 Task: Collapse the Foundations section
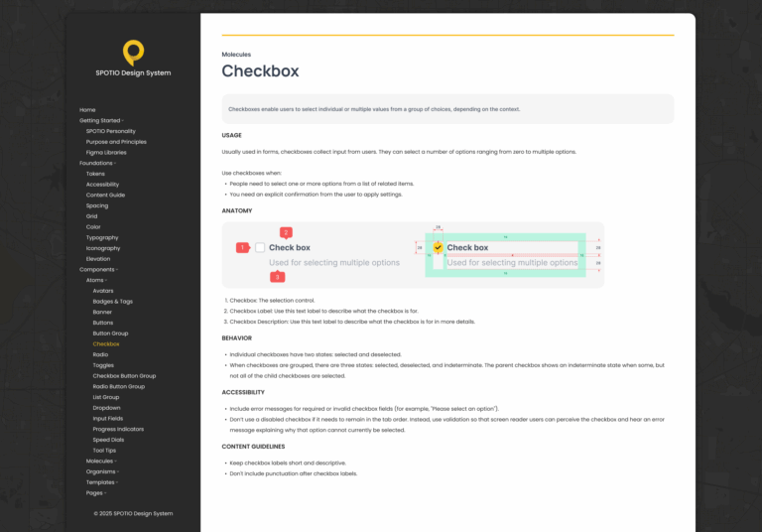(x=97, y=164)
